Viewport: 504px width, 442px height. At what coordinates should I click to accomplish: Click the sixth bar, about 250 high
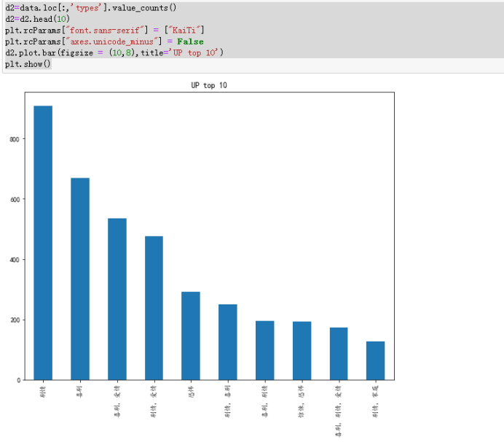click(228, 342)
